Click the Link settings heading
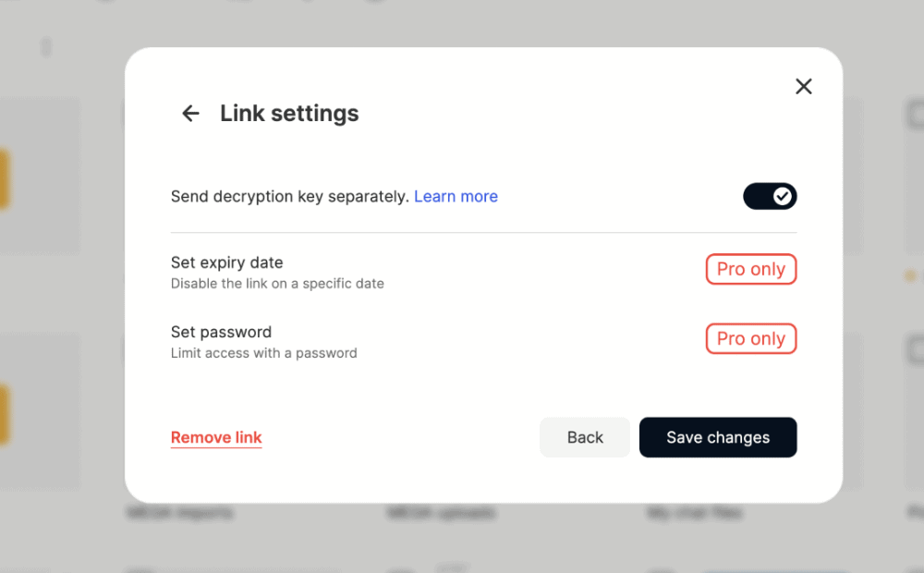924x573 pixels. click(x=289, y=114)
